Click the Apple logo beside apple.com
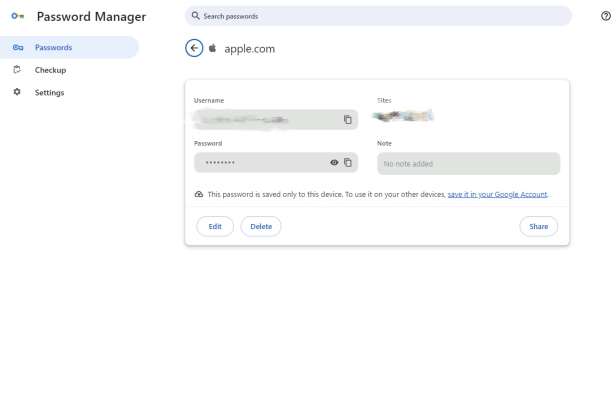The height and width of the screenshot is (400, 614). pyautogui.click(x=212, y=48)
